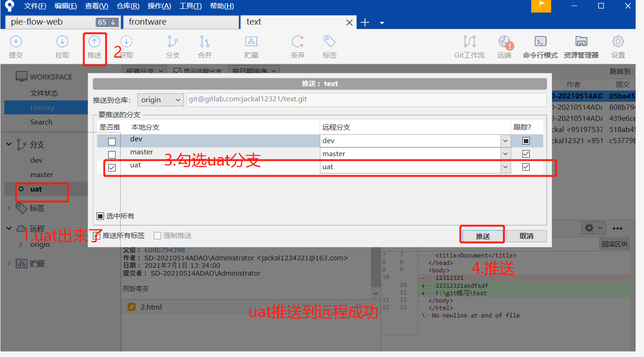Collapse the Remote (远程) sidebar section
Screen dimensions: 644x357
pyautogui.click(x=9, y=228)
